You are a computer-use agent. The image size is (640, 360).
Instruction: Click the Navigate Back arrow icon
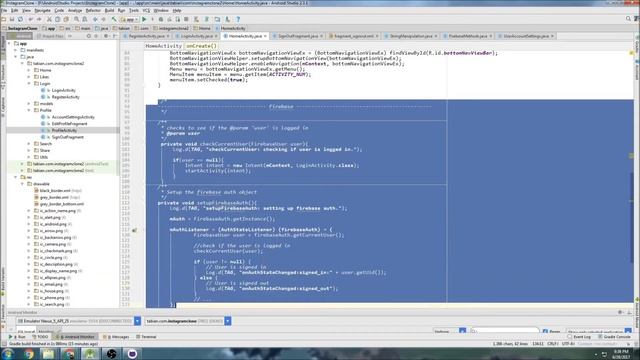coord(95,19)
